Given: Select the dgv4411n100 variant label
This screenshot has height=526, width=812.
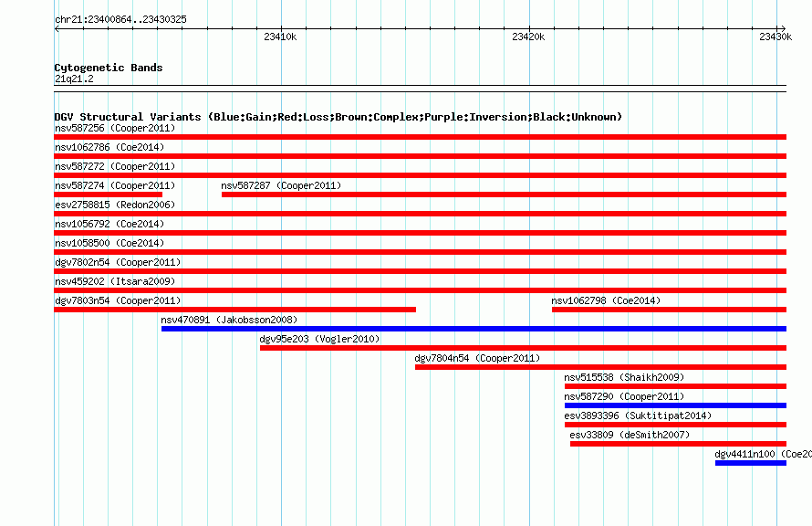Looking at the screenshot, I should pos(763,454).
